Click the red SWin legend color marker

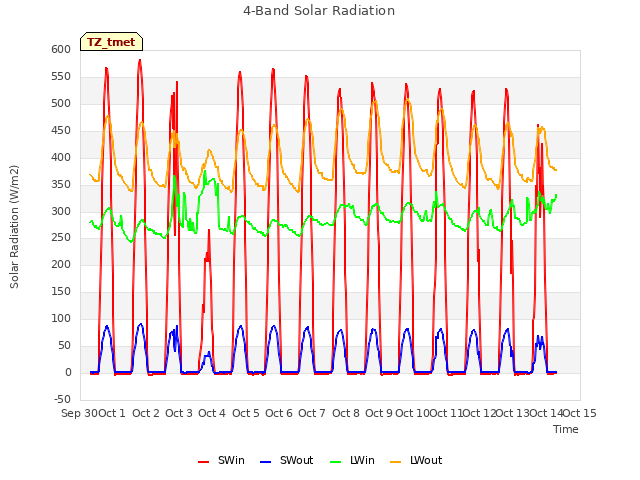[x=203, y=462]
